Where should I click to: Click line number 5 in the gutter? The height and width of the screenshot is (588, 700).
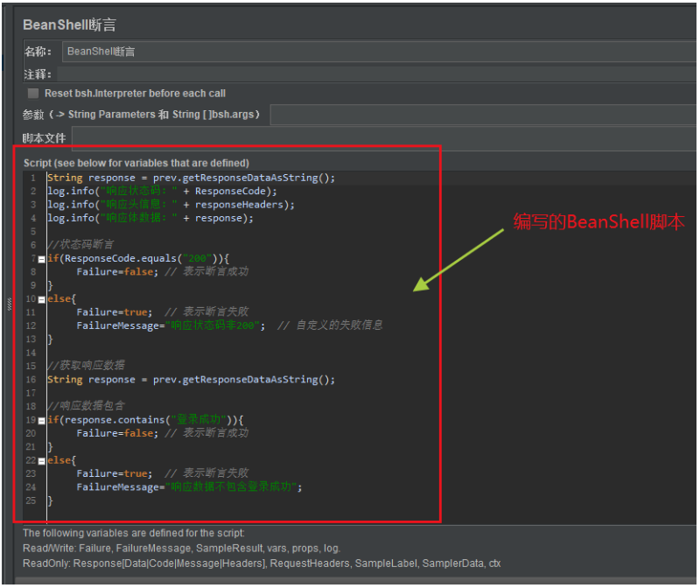click(x=33, y=231)
